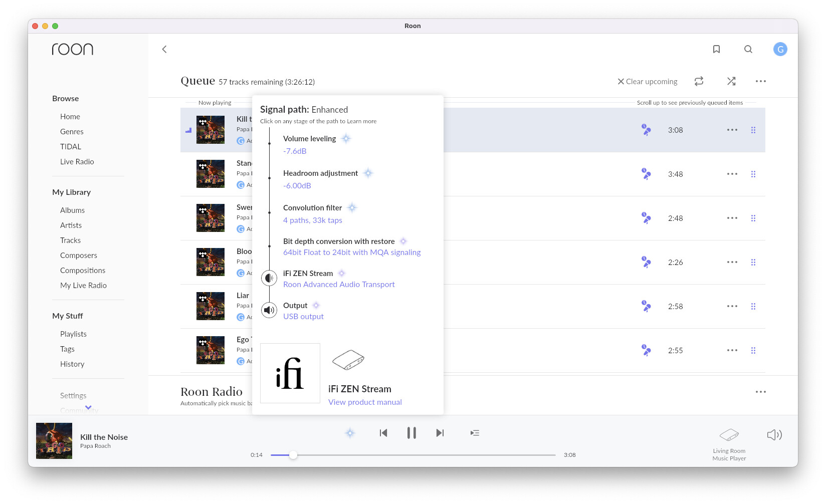Click the track info icon on the 2:55 row
The width and height of the screenshot is (826, 504).
pyautogui.click(x=646, y=350)
